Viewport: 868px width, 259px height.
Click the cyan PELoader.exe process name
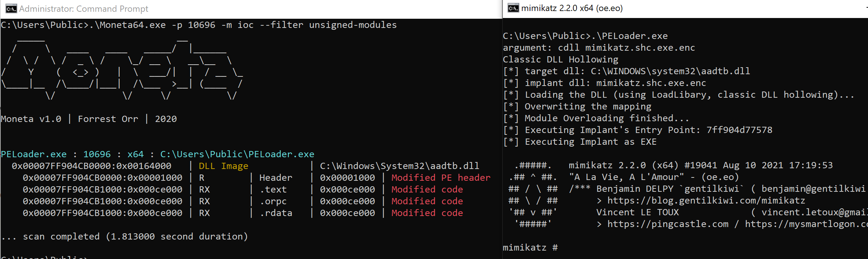(34, 154)
